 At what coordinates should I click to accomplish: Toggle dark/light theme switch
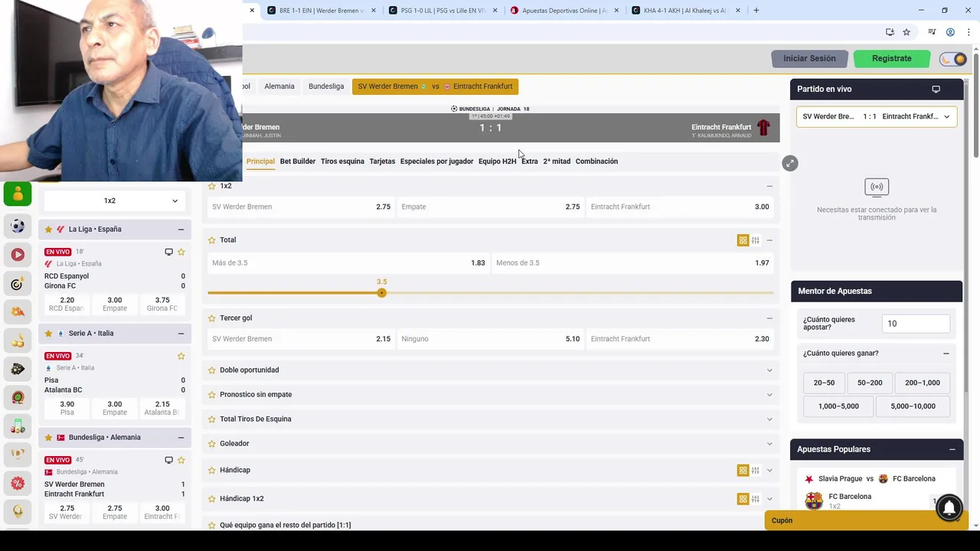point(953,59)
